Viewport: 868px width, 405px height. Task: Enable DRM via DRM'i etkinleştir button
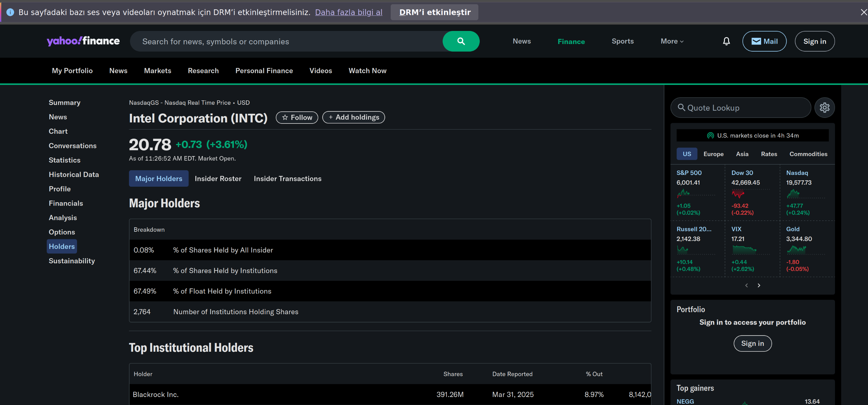(434, 12)
